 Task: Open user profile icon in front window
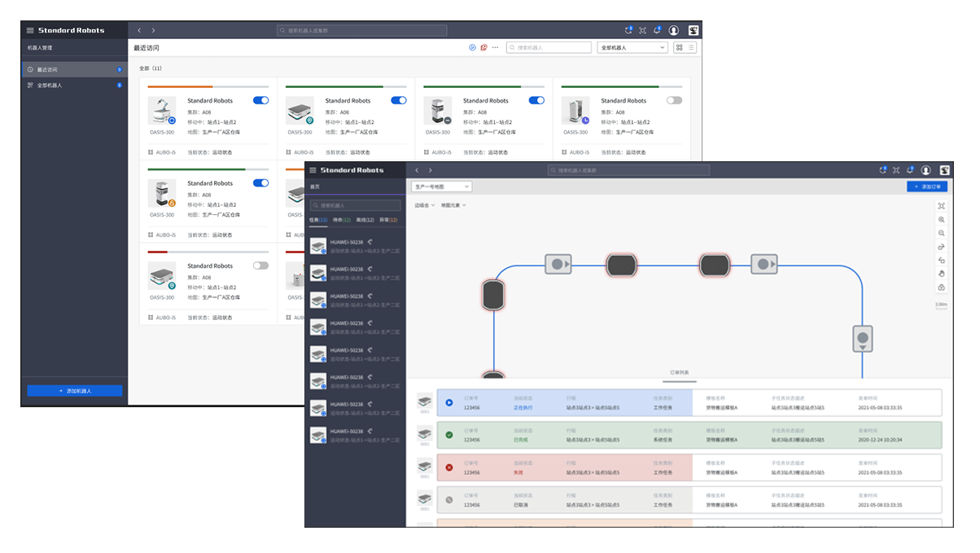(928, 170)
